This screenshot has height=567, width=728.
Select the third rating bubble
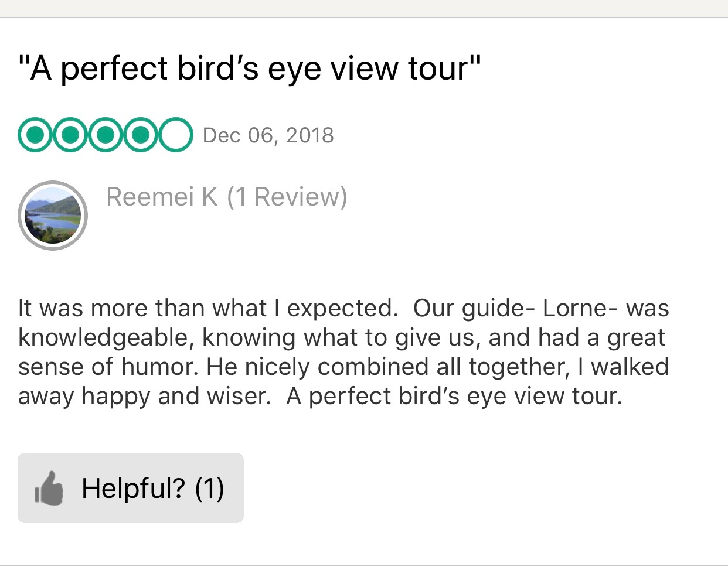(105, 135)
